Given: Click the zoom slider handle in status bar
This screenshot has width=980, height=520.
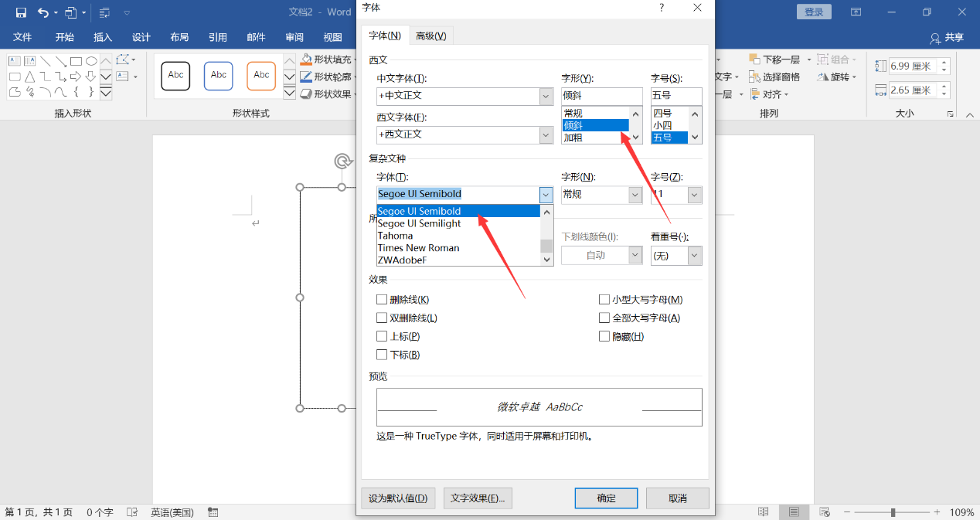Looking at the screenshot, I should (x=893, y=512).
